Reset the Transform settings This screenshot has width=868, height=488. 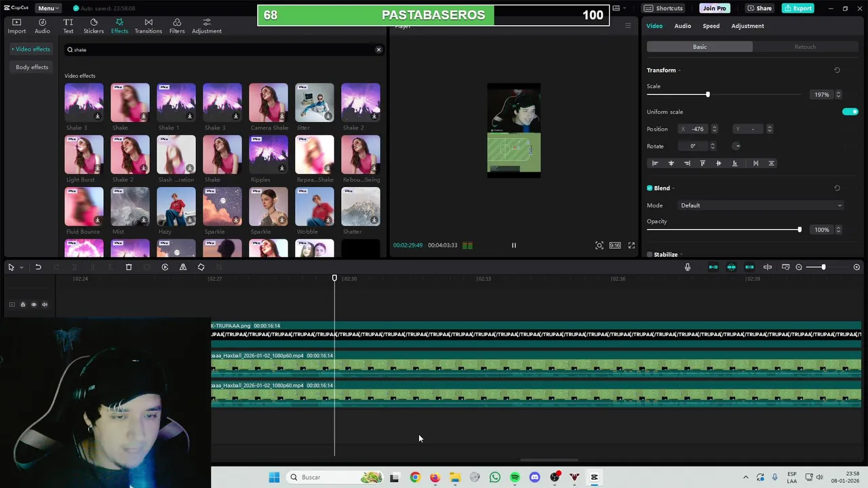coord(837,70)
